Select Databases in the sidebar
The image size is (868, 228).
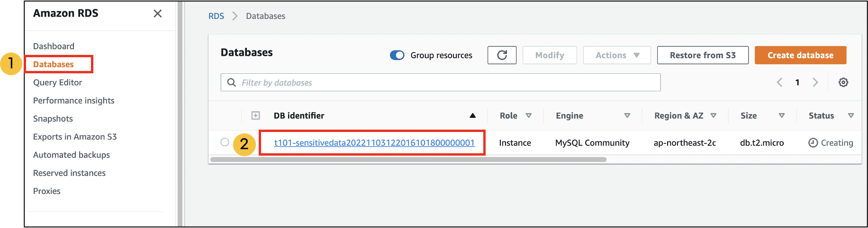click(54, 64)
